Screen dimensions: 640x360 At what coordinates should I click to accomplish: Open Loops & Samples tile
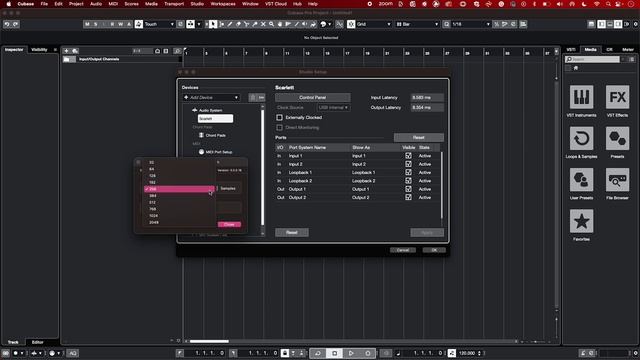tap(581, 138)
